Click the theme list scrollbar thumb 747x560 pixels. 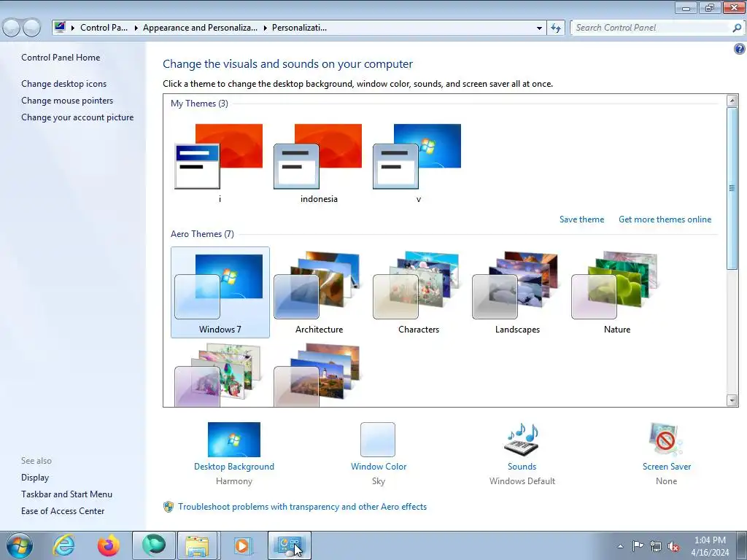732,188
